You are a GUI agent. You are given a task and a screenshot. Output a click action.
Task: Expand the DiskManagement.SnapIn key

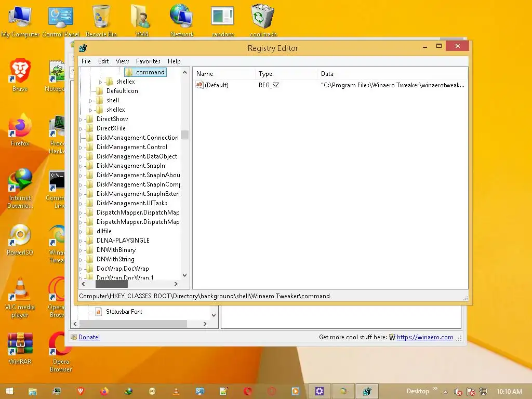81,166
